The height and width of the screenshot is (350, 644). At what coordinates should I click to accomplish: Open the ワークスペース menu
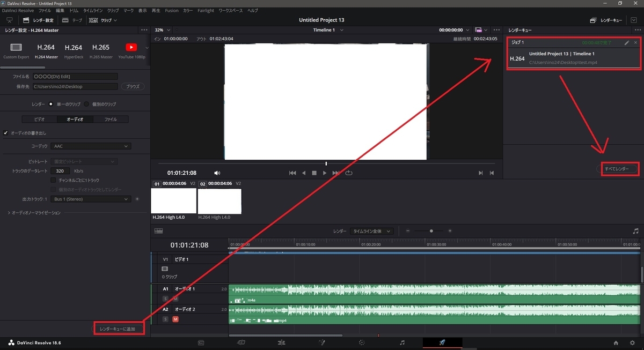coord(231,11)
